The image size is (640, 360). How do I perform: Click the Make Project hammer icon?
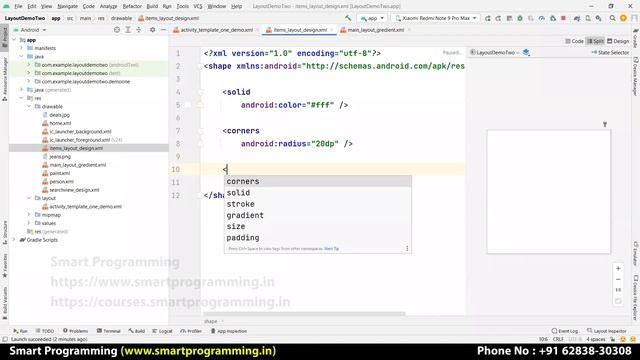(348, 18)
